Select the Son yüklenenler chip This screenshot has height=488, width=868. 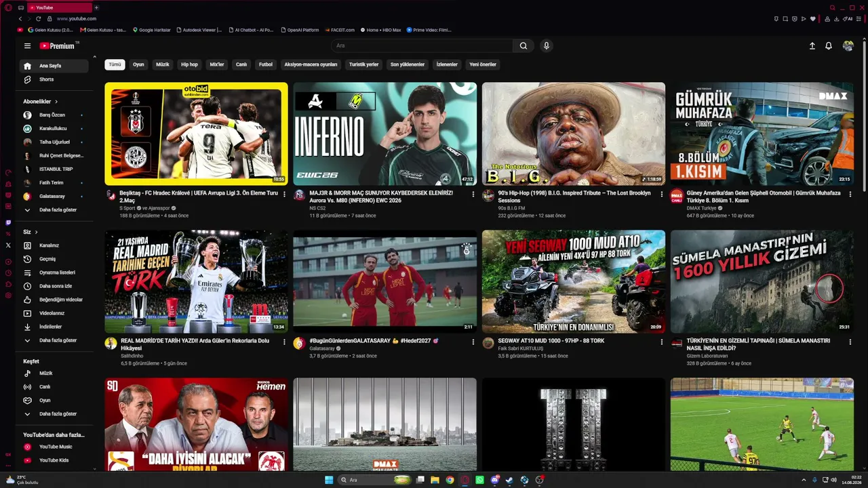[x=408, y=64]
